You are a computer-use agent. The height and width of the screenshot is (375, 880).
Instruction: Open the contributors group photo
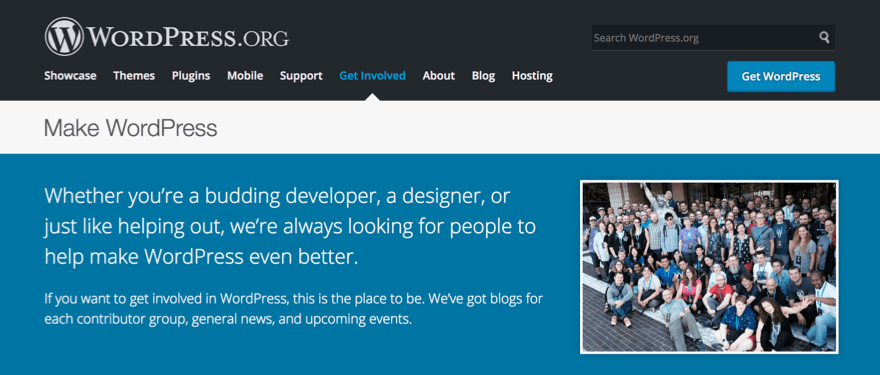709,267
